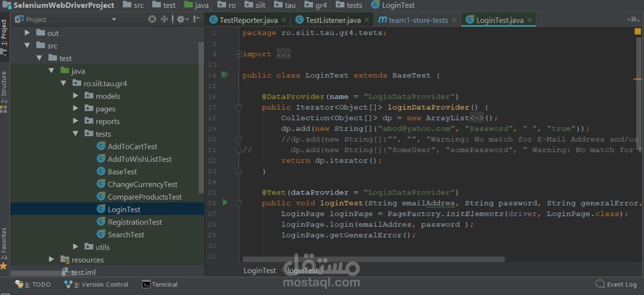The image size is (644, 295).
Task: Open the 6: TODO tool window
Action: click(33, 284)
